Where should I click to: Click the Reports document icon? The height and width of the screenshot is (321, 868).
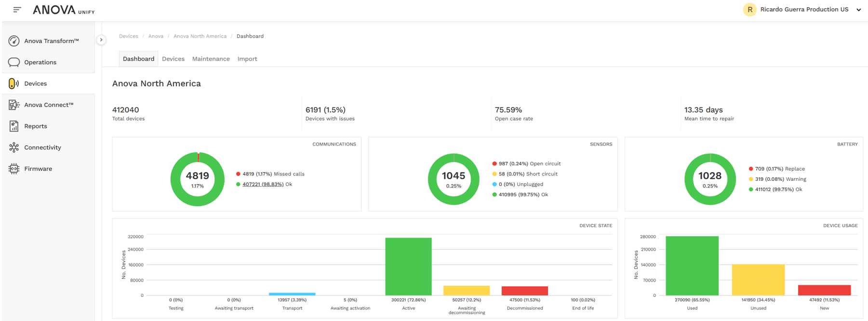click(x=14, y=126)
